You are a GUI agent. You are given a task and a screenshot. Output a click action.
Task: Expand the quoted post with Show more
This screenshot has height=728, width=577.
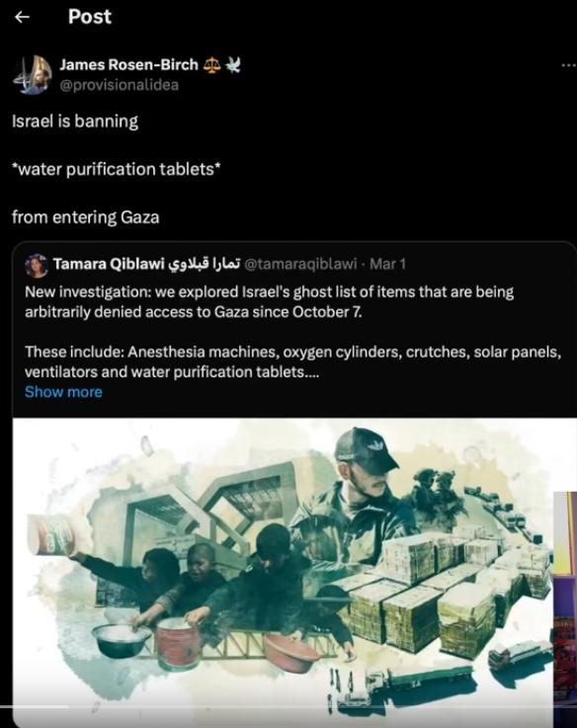(63, 392)
